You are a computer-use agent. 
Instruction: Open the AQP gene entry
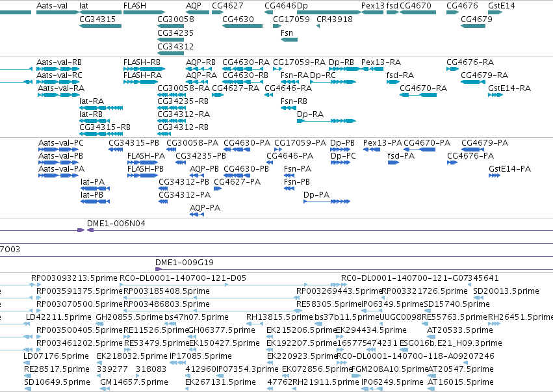click(x=198, y=12)
